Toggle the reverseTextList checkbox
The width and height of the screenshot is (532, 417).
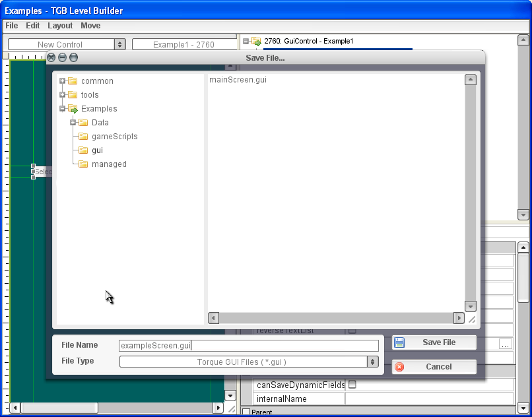[x=352, y=330]
